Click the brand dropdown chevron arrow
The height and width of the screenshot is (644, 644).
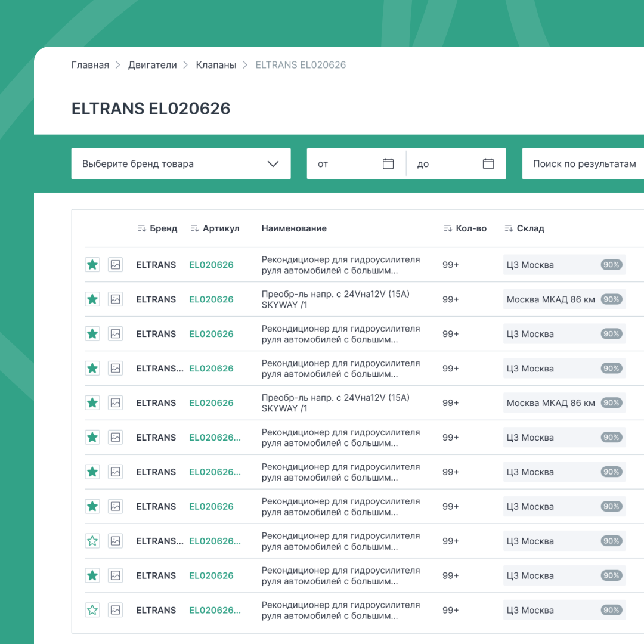pyautogui.click(x=273, y=164)
